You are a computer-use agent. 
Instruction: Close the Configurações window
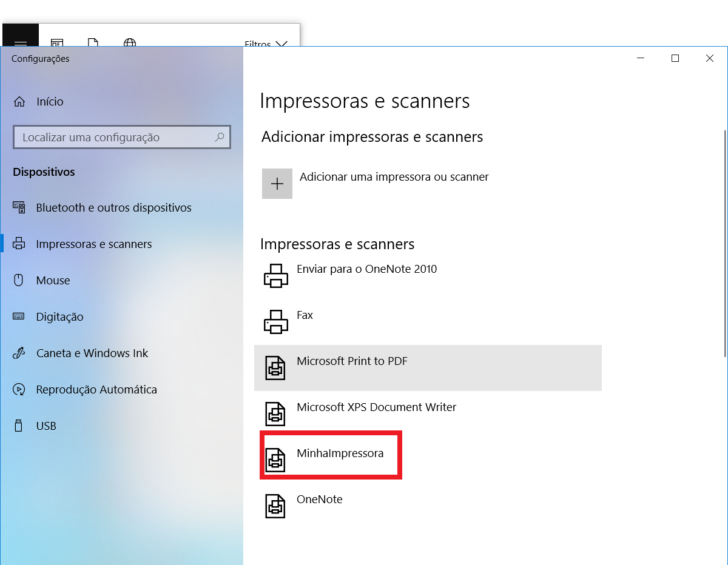tap(710, 58)
